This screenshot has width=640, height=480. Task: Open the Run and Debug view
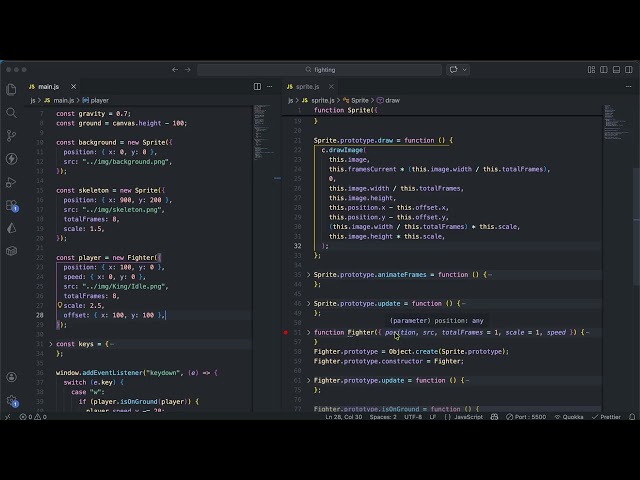(x=11, y=182)
